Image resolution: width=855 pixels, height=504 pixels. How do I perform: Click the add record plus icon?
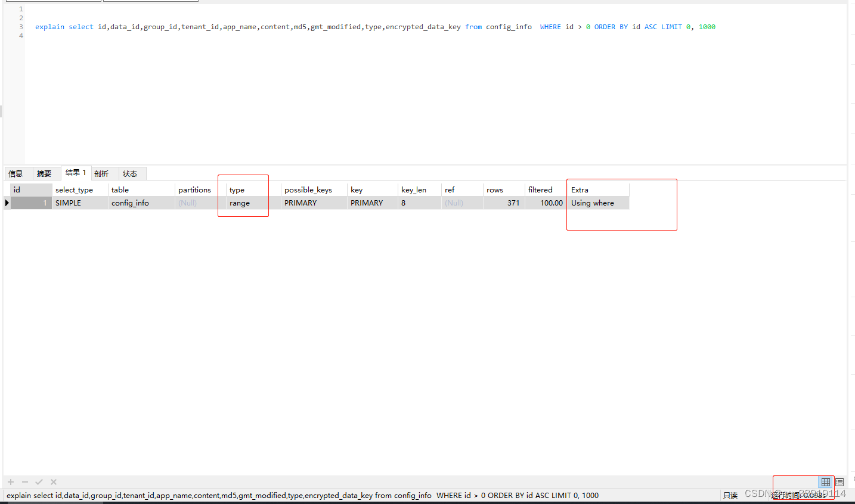click(10, 482)
